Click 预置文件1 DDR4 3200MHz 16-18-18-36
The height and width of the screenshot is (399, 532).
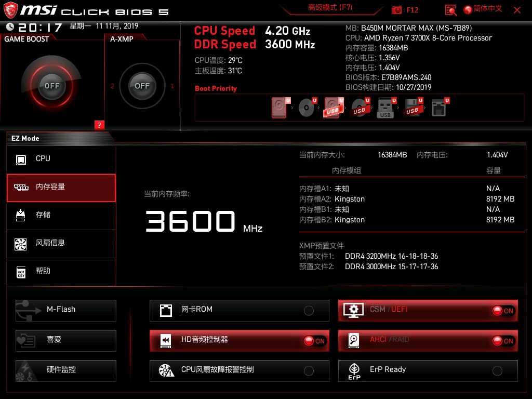tap(368, 256)
